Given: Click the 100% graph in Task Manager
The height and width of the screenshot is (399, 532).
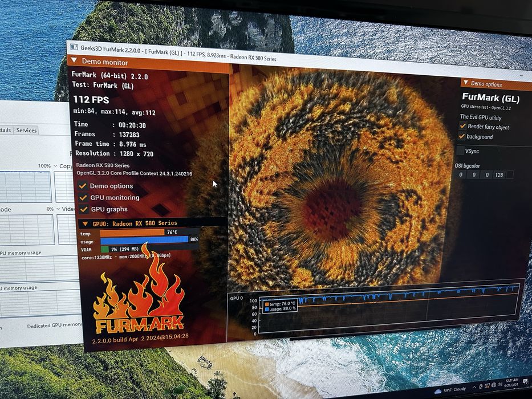Looking at the screenshot, I should tap(26, 188).
